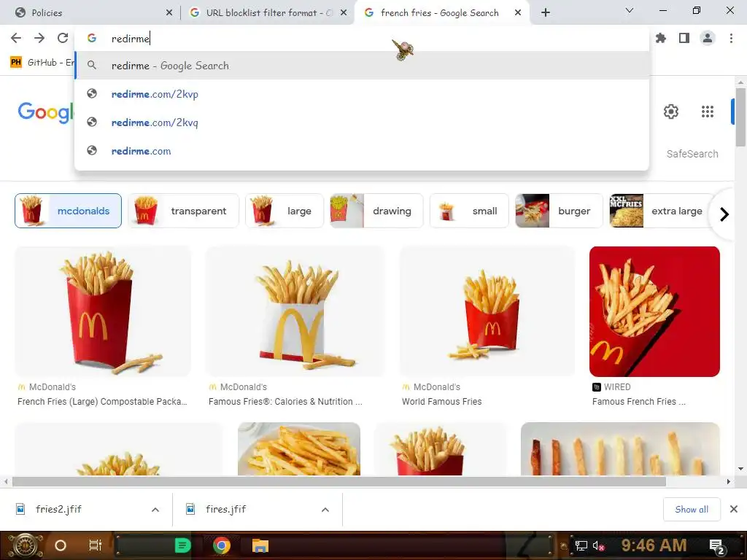747x560 pixels.
Task: Select 'redirme - Google Search' suggestion
Action: coord(362,65)
